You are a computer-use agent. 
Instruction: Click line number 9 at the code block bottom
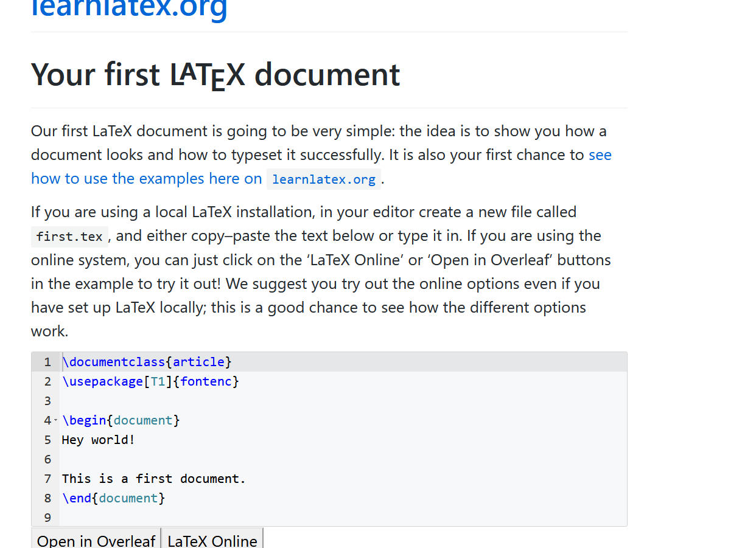[x=47, y=517]
